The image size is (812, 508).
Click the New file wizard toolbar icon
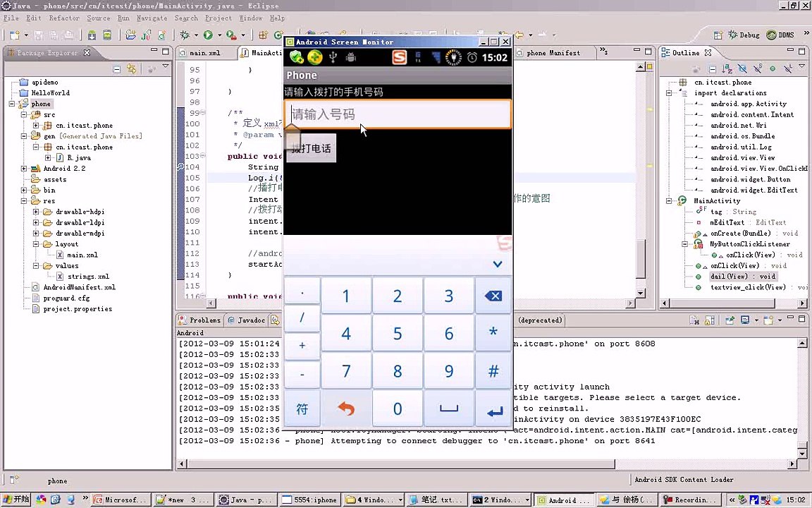click(x=15, y=35)
